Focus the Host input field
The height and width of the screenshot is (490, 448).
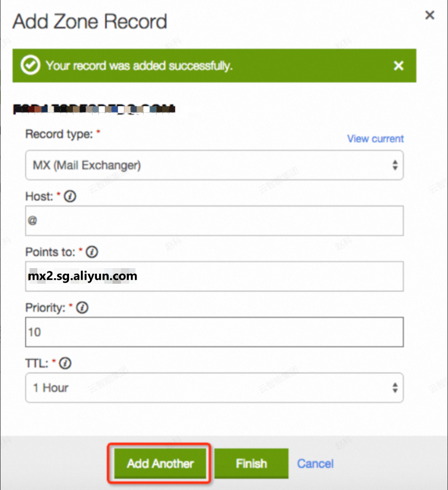point(215,221)
